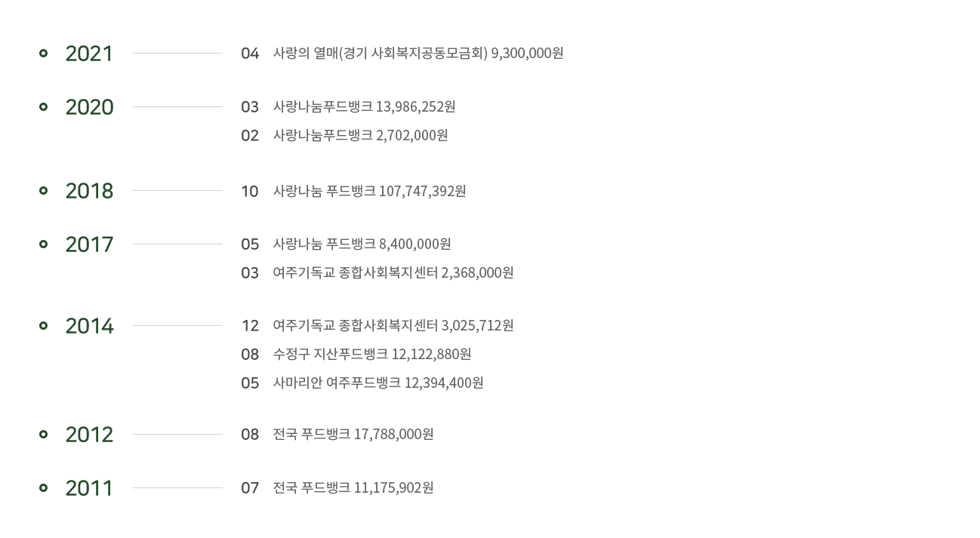Click the circle marker beside 2011
The width and height of the screenshot is (980, 538).
pyautogui.click(x=43, y=488)
